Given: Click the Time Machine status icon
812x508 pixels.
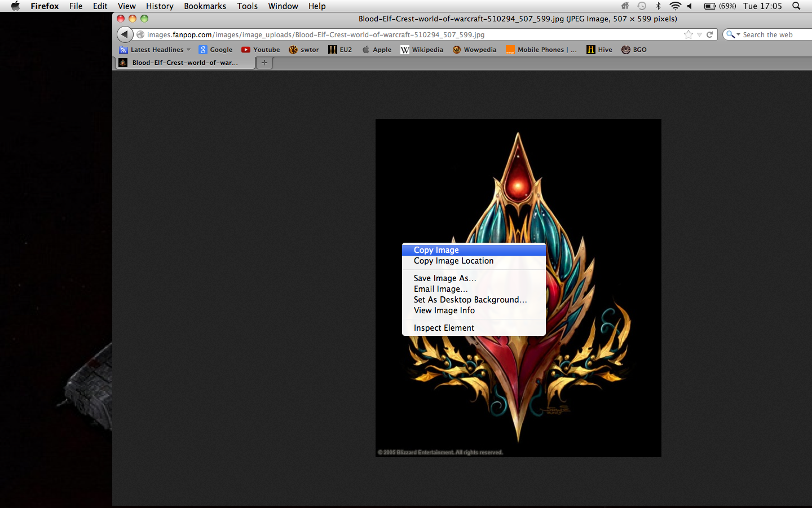Looking at the screenshot, I should (x=642, y=6).
